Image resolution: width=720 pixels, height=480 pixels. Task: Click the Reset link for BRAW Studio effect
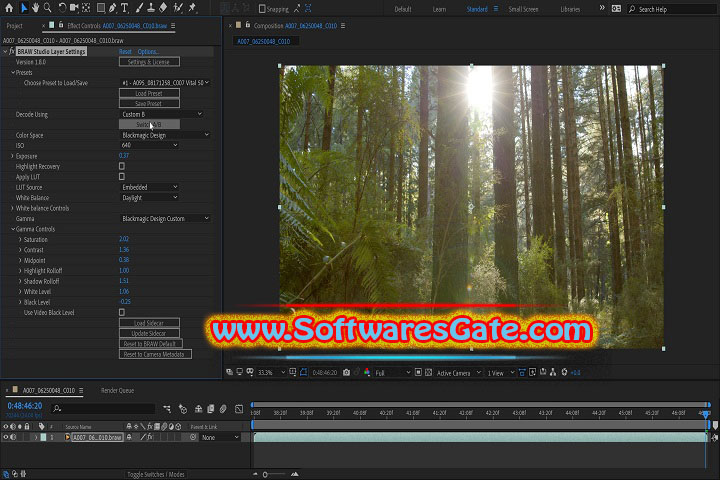point(125,51)
